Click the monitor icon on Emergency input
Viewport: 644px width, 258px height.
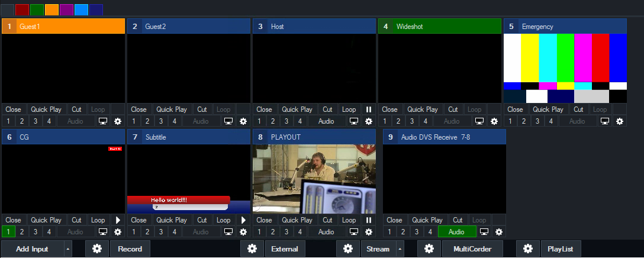coord(605,121)
